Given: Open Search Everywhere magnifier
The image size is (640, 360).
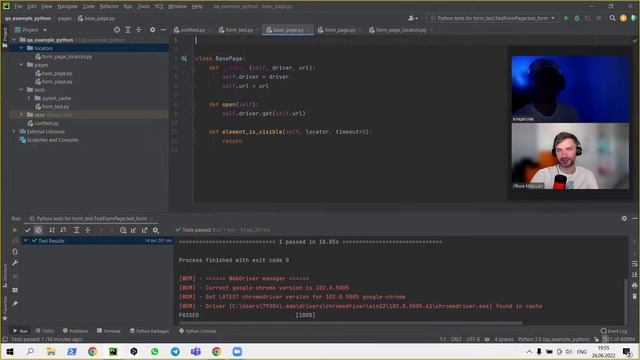Looking at the screenshot, I should 612,18.
